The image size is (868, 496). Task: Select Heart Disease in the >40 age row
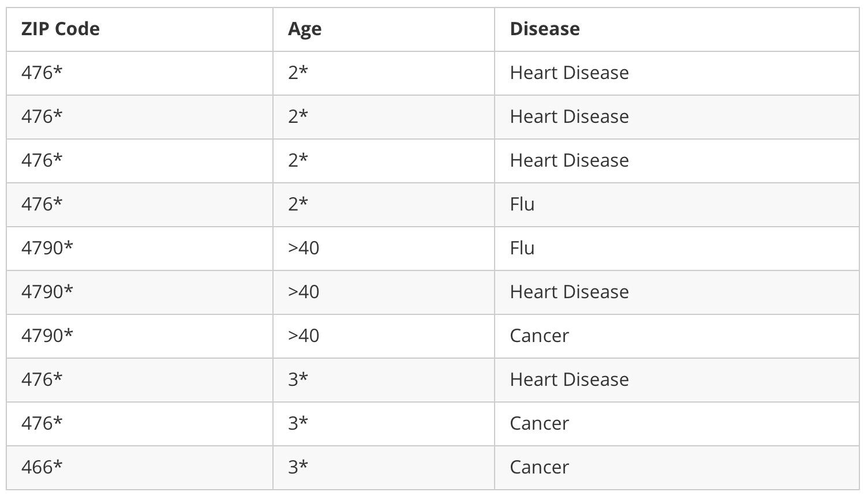pyautogui.click(x=569, y=292)
